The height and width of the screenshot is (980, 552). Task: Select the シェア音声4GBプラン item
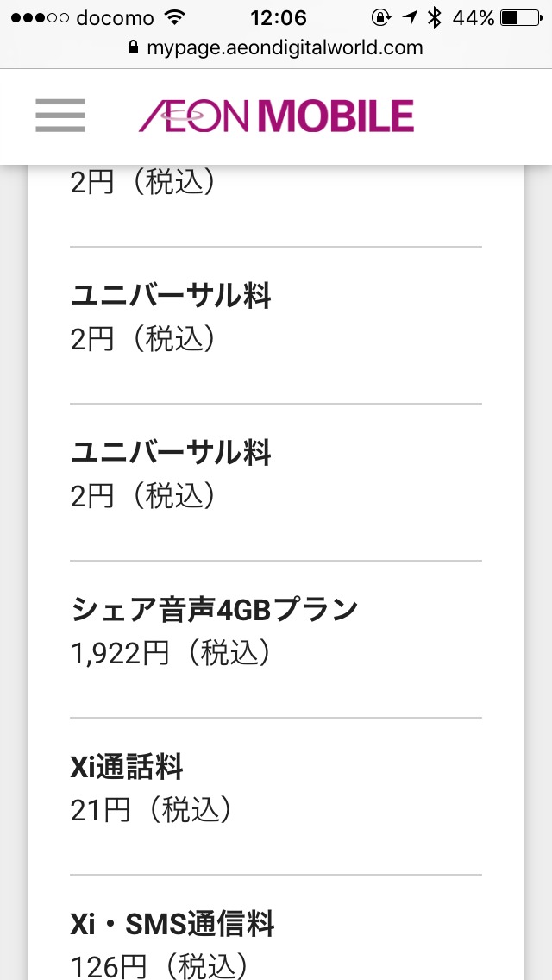point(214,610)
